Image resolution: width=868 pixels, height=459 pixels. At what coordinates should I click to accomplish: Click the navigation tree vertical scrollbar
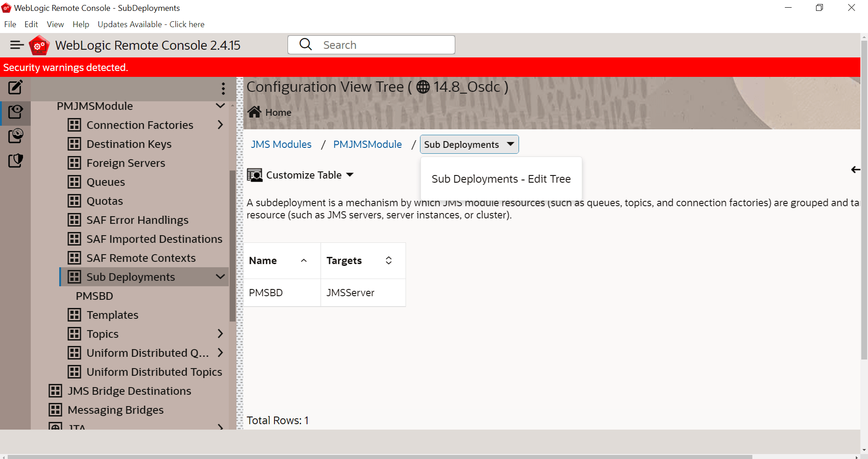[232, 246]
